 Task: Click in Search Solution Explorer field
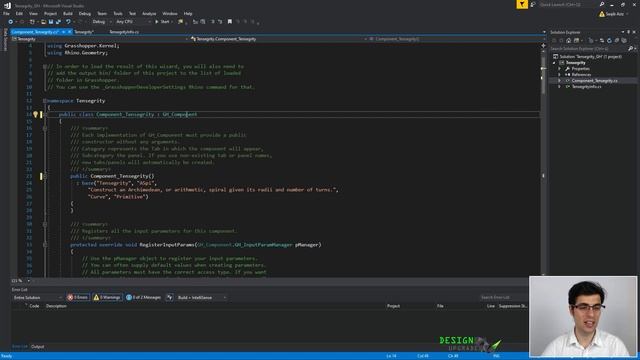click(588, 49)
